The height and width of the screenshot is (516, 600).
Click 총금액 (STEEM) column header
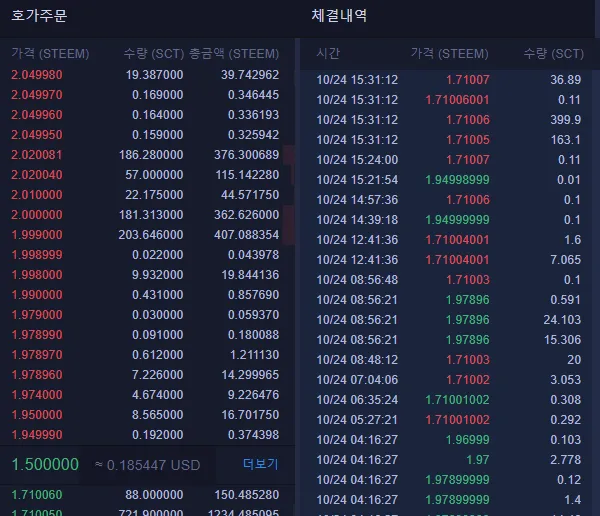tap(234, 54)
